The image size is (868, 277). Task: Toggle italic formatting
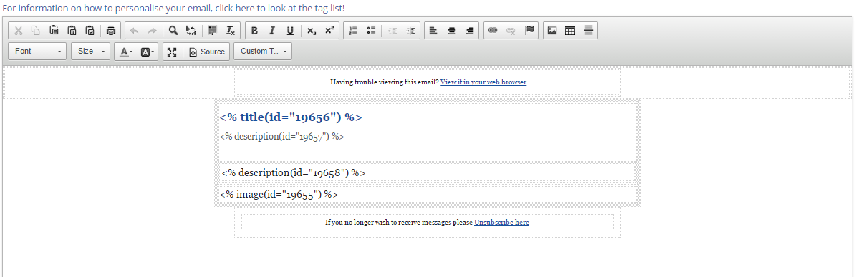272,31
